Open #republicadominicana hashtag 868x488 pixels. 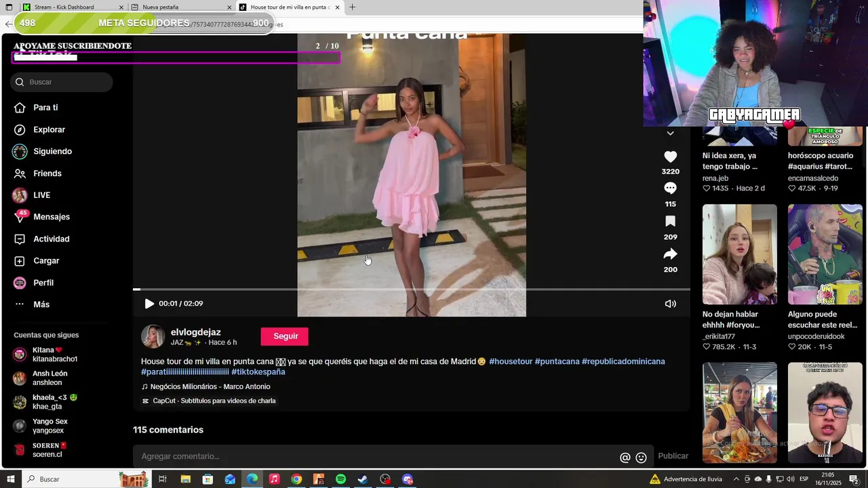[x=623, y=361]
